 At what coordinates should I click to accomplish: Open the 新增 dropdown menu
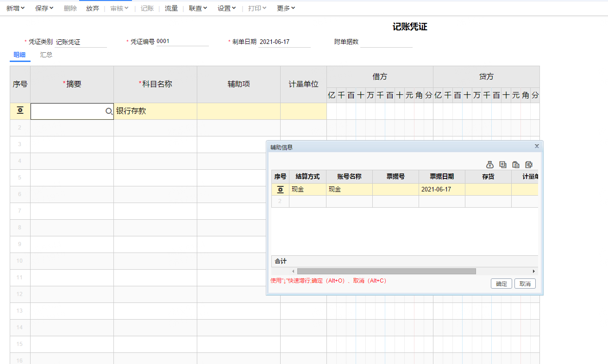coord(16,8)
